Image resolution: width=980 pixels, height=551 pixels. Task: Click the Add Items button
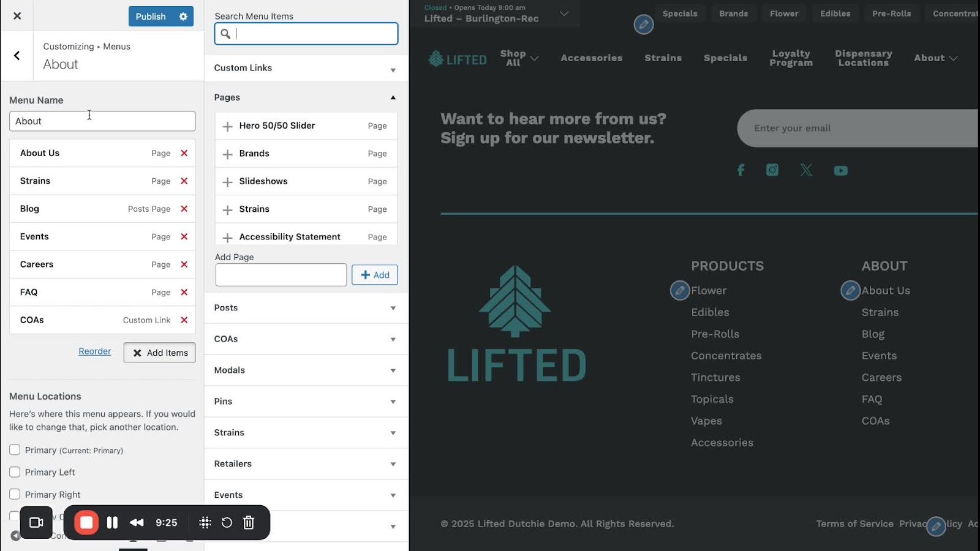click(x=159, y=353)
